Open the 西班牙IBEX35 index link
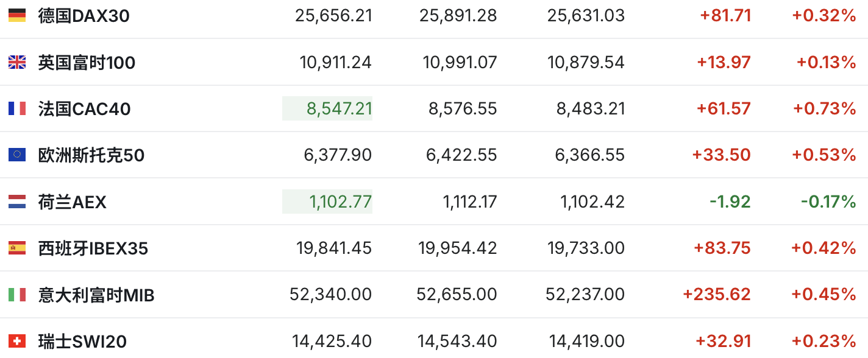This screenshot has width=868, height=358. 93,248
